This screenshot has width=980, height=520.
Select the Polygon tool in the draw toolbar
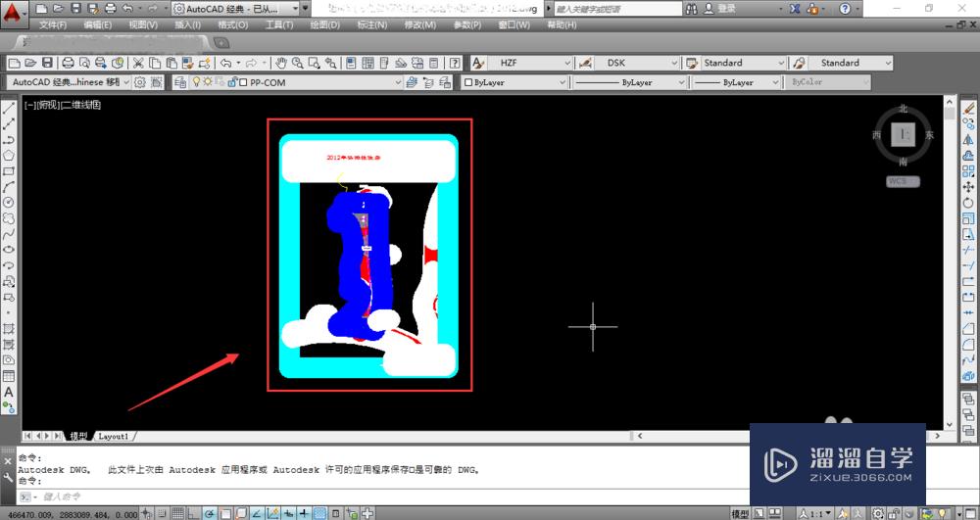click(x=9, y=156)
